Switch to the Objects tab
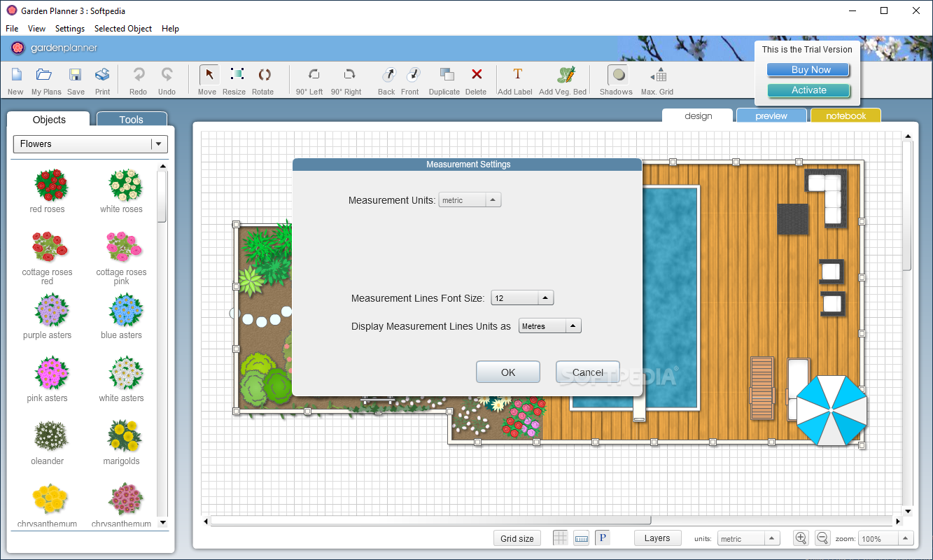 (x=49, y=120)
